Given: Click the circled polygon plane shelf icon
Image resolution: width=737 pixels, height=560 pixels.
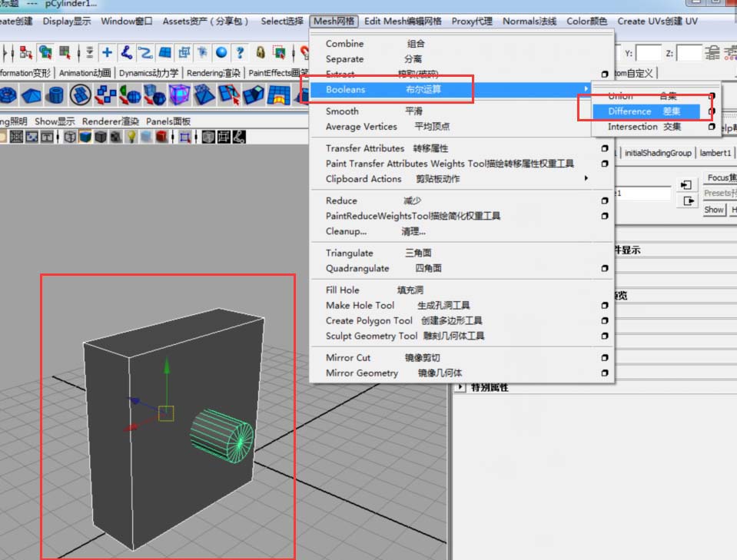Looking at the screenshot, I should point(81,95).
